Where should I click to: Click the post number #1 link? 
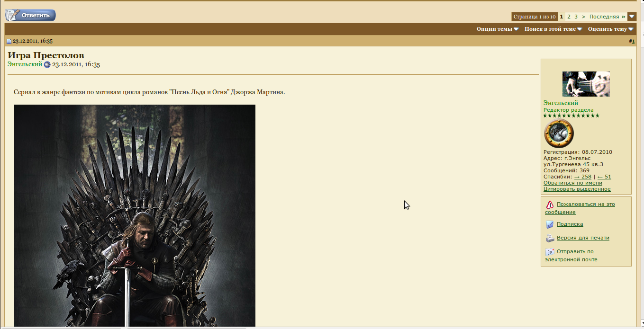pos(633,41)
